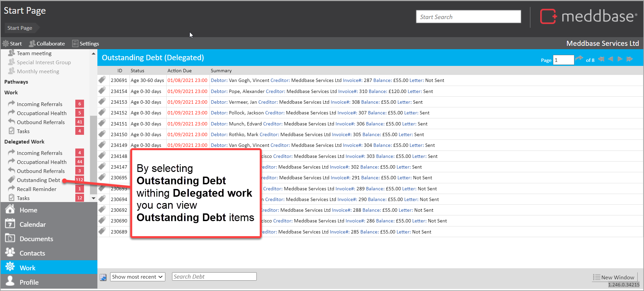The width and height of the screenshot is (644, 291).
Task: Click the export grid icon beside Show most recent
Action: [103, 277]
